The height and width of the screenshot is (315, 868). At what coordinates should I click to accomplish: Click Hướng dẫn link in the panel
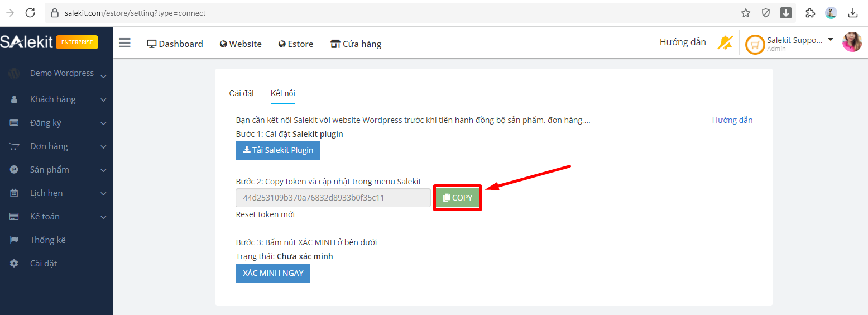pos(732,120)
